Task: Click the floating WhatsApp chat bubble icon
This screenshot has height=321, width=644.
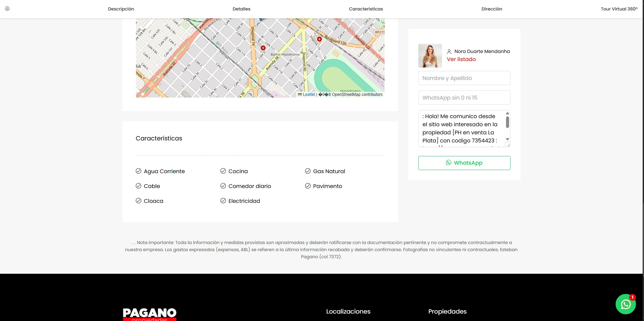Action: click(625, 304)
